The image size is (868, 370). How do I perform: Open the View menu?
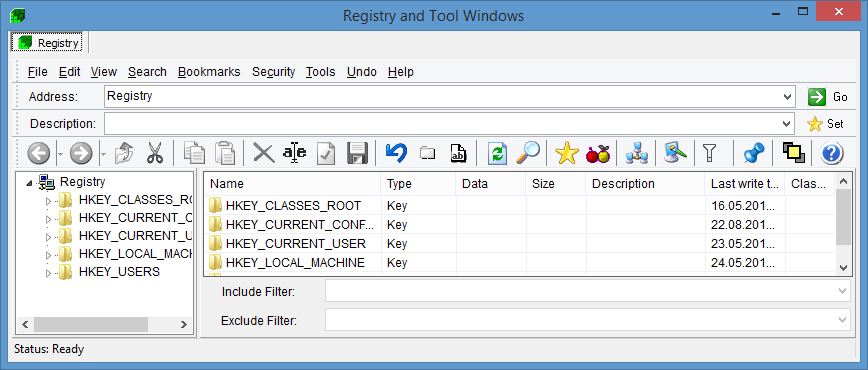pos(104,72)
